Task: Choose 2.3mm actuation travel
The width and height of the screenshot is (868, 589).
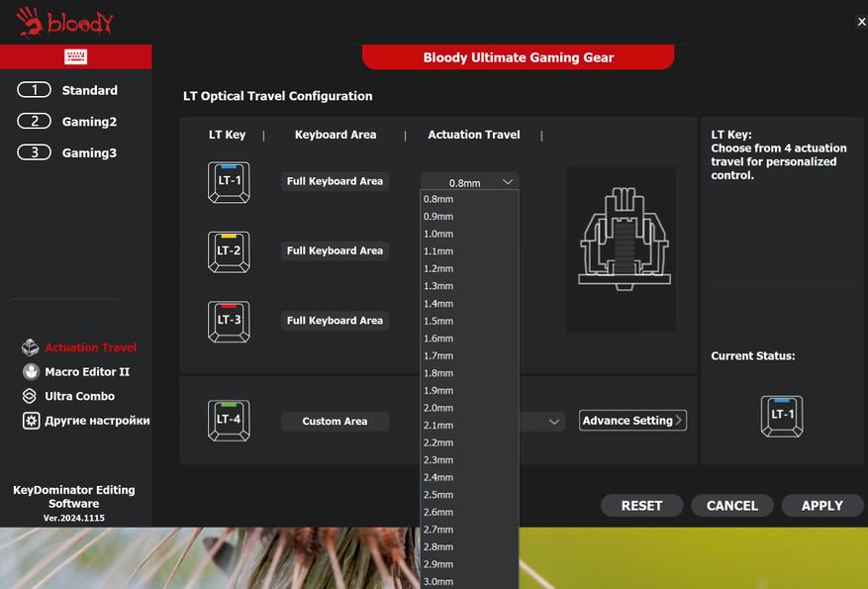Action: pos(469,460)
